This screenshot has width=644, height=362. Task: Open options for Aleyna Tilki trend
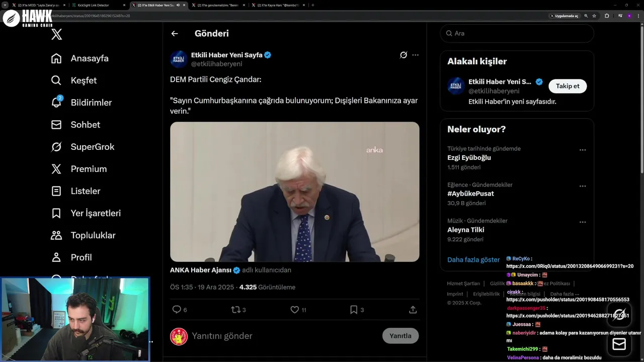click(583, 222)
